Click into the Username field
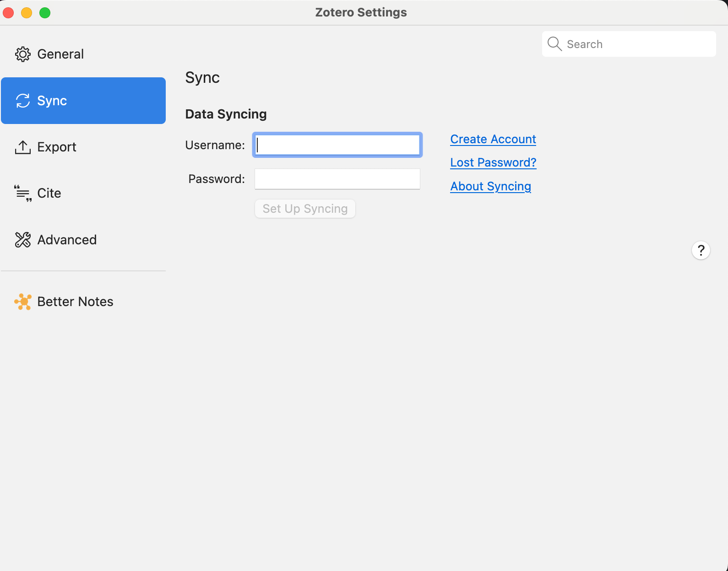The height and width of the screenshot is (571, 728). click(337, 145)
